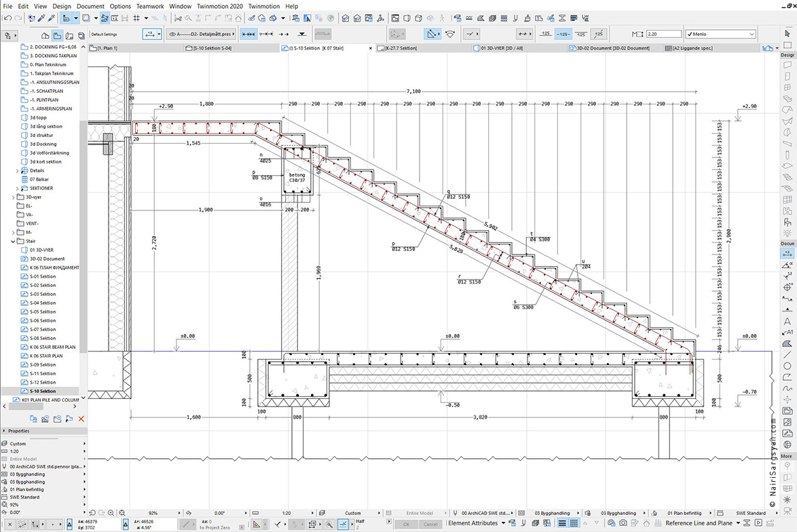Screen dimensions: 797x532
Task: Select dimension text above line option
Action: coord(545,34)
